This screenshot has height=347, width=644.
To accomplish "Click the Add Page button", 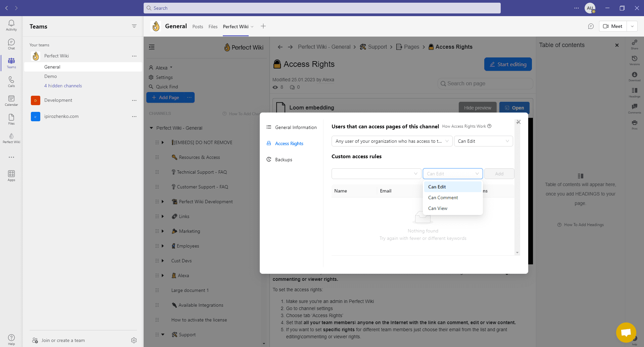I will coord(165,97).
